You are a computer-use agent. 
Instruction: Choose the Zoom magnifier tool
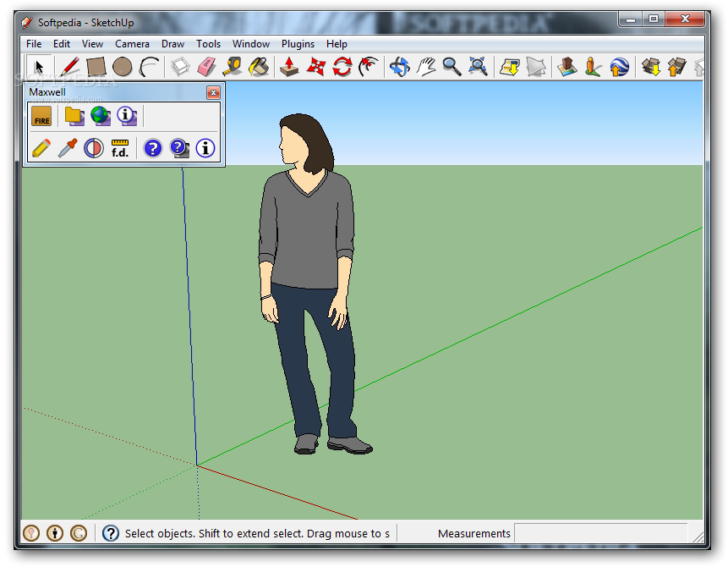click(x=452, y=67)
